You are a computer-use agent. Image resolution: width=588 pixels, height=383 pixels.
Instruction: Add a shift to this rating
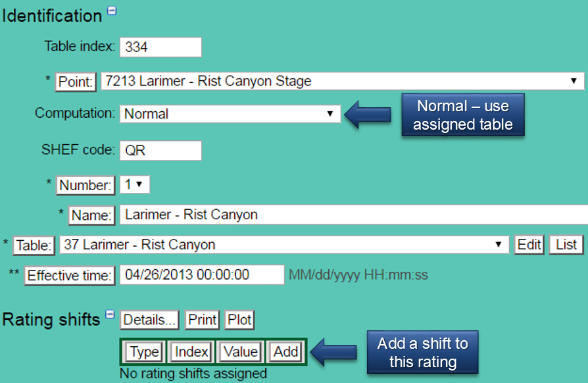coord(285,351)
